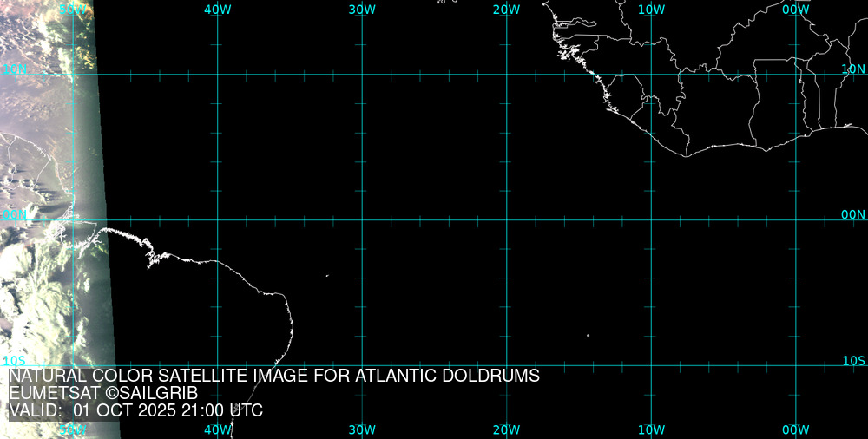
Task: Select the 20W label along the top edge
Action: click(506, 10)
